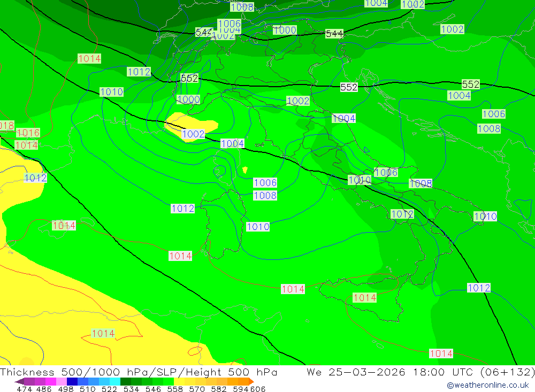Click the orange right arrow end of legend
535x392 pixels.
pyautogui.click(x=251, y=381)
